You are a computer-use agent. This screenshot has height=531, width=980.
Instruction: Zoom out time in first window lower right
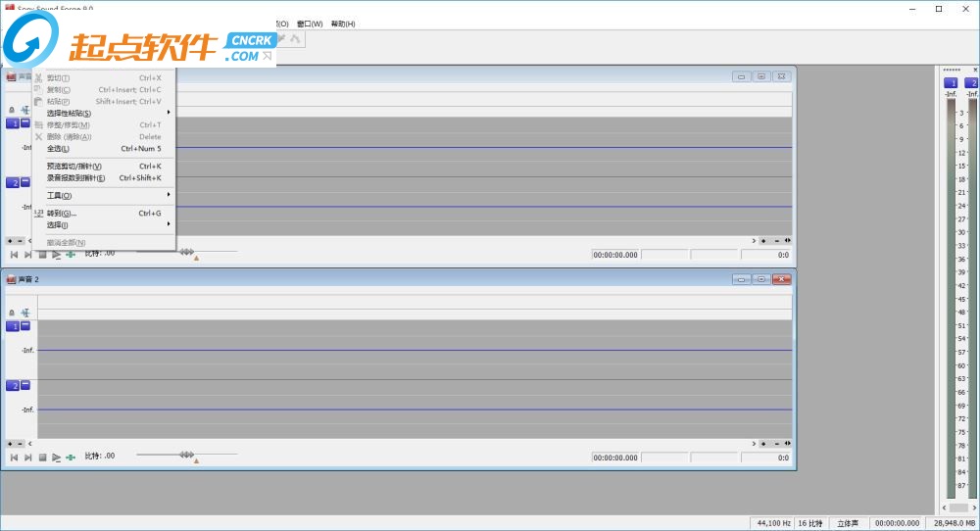pyautogui.click(x=777, y=240)
